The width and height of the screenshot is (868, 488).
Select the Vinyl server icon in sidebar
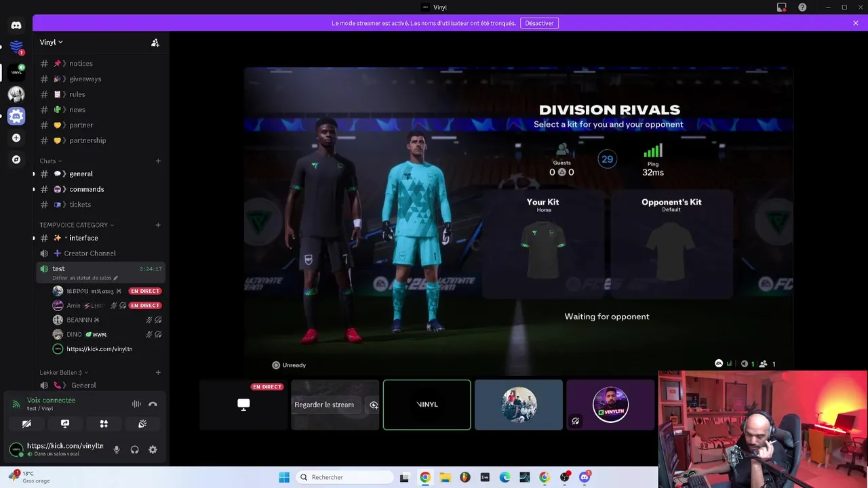click(16, 71)
